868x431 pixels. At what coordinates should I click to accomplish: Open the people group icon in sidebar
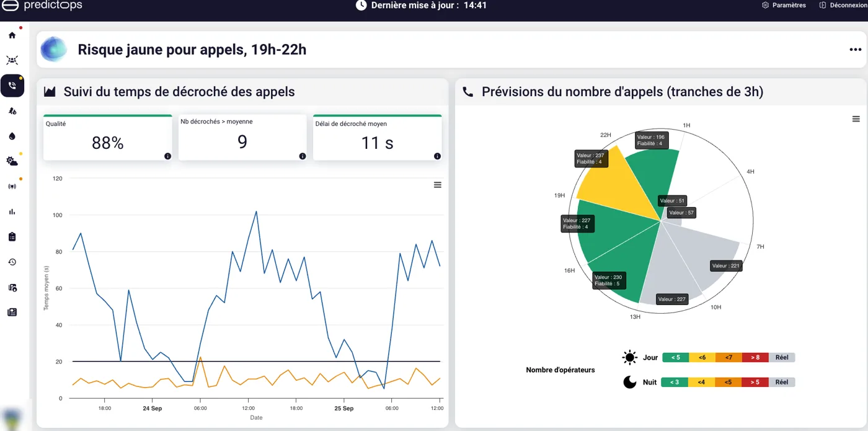pyautogui.click(x=12, y=60)
